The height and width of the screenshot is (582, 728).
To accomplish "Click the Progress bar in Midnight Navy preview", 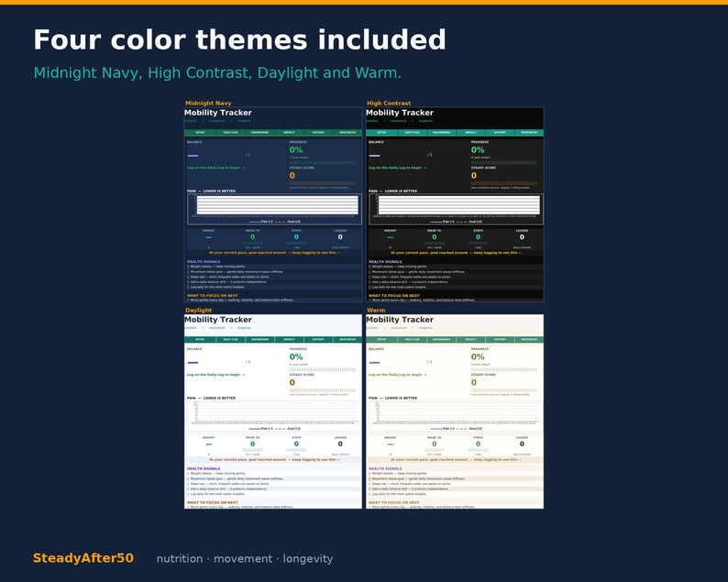I will 323,163.
